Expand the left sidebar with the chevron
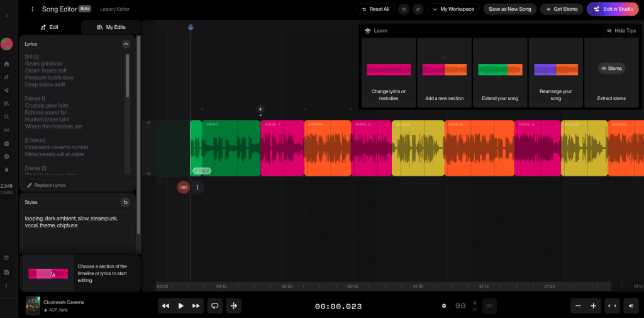Image resolution: width=644 pixels, height=318 pixels. [x=6, y=15]
